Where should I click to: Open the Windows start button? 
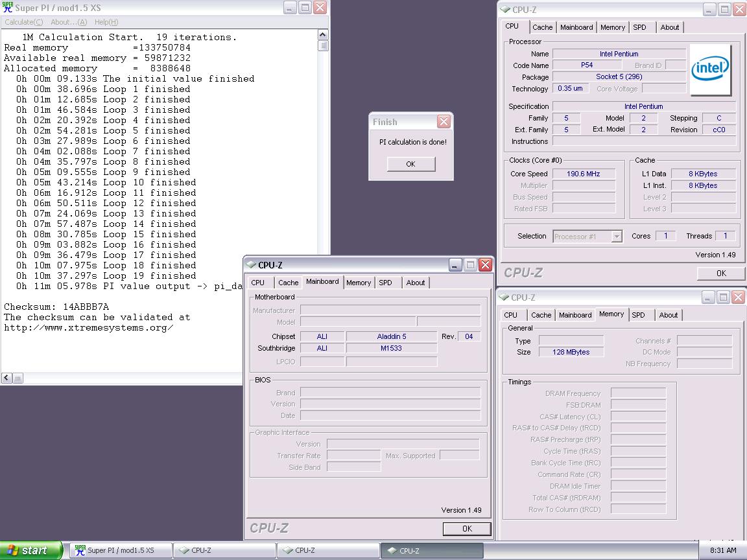31,550
